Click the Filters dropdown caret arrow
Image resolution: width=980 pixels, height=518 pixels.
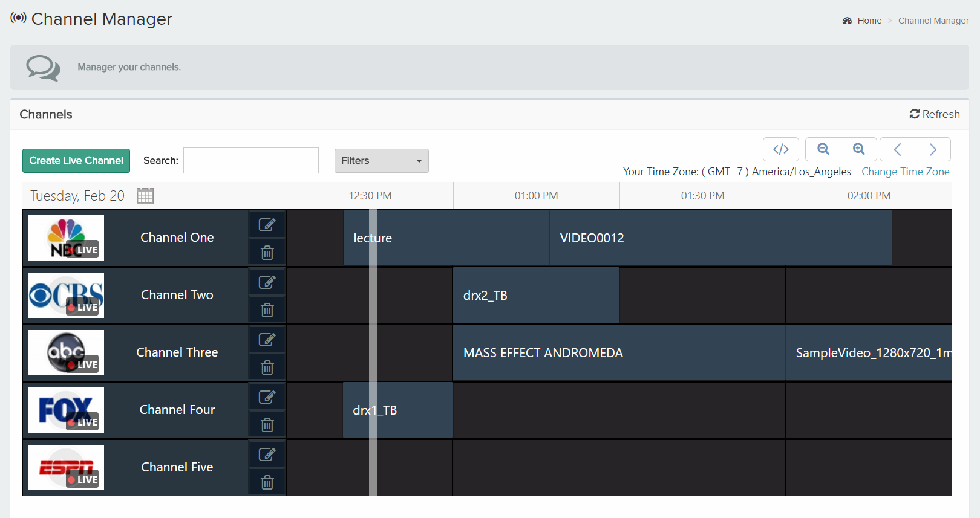point(419,161)
